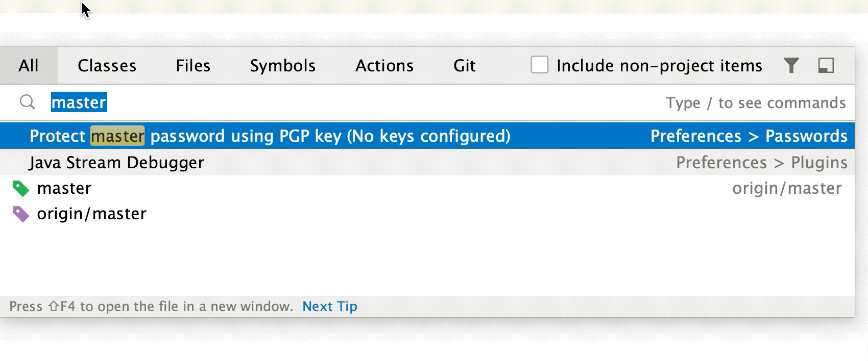Select the All search tab
Image resolution: width=868 pixels, height=361 pixels.
point(29,65)
